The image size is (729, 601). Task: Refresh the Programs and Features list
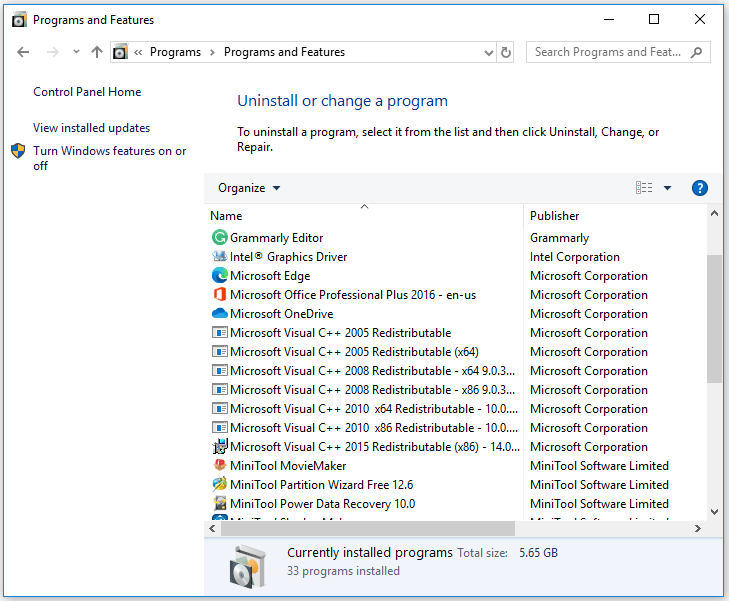(x=506, y=52)
